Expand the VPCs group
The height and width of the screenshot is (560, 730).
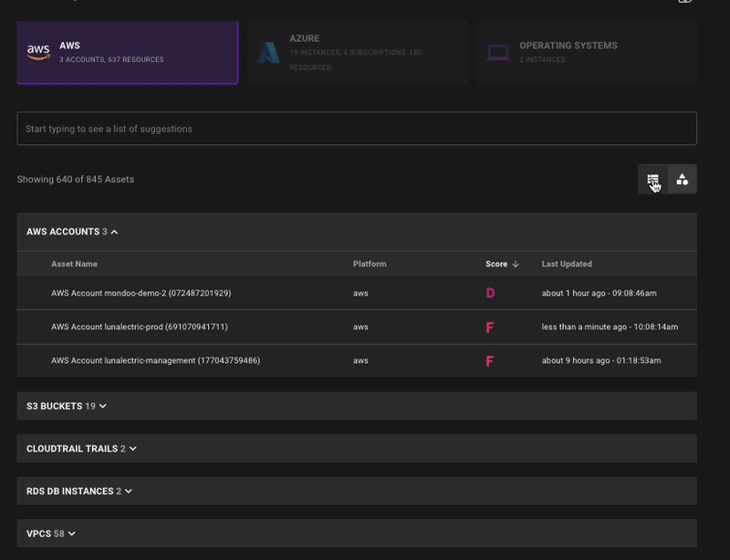pyautogui.click(x=71, y=534)
